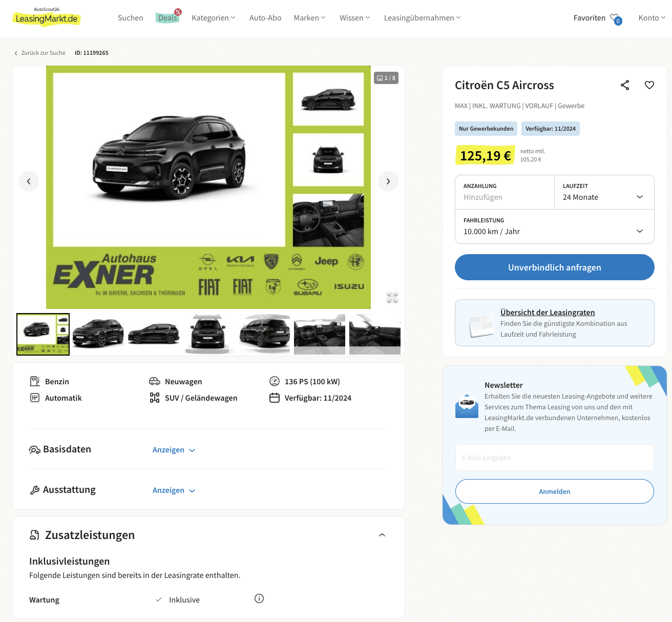The width and height of the screenshot is (672, 622).
Task: Click the Automatik gearbox icon
Action: [35, 398]
